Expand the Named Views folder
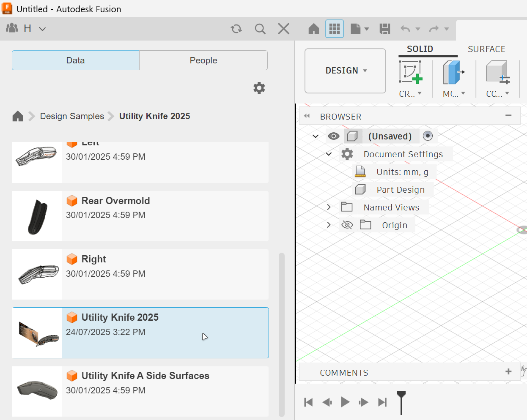 coord(329,207)
